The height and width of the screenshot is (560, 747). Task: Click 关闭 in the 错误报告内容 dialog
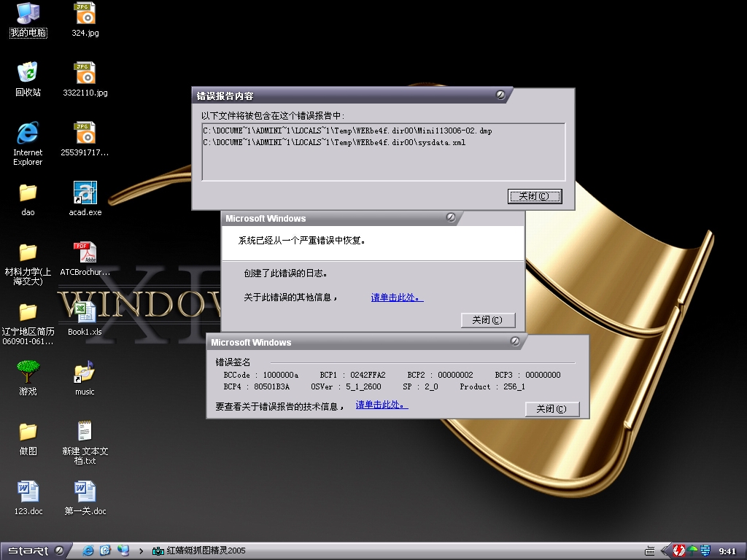point(535,196)
